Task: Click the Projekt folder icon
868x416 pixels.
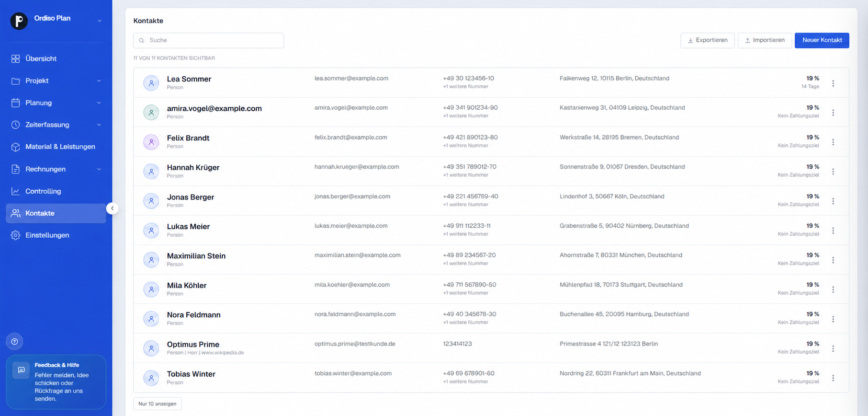Action: [x=15, y=81]
